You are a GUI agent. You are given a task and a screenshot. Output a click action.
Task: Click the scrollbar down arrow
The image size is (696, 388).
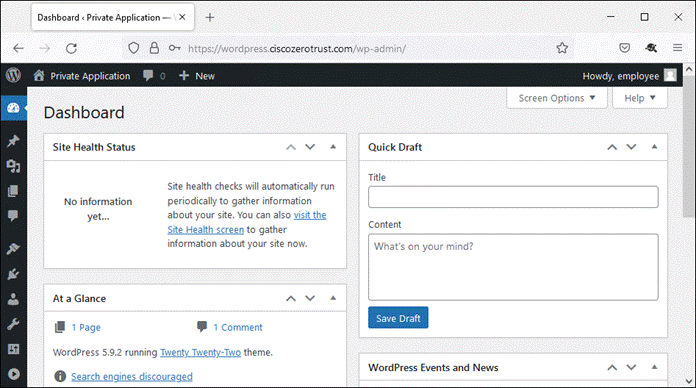point(688,381)
